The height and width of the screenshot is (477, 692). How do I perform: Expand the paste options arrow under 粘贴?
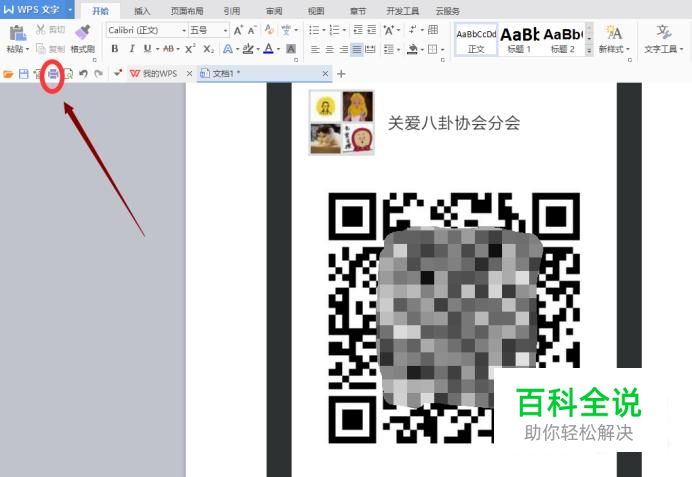pyautogui.click(x=27, y=49)
